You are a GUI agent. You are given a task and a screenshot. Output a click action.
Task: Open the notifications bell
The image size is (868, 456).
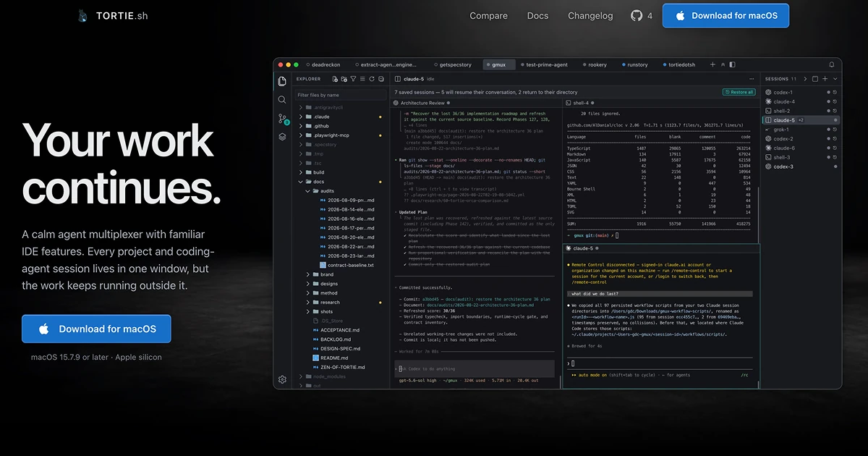coord(832,64)
